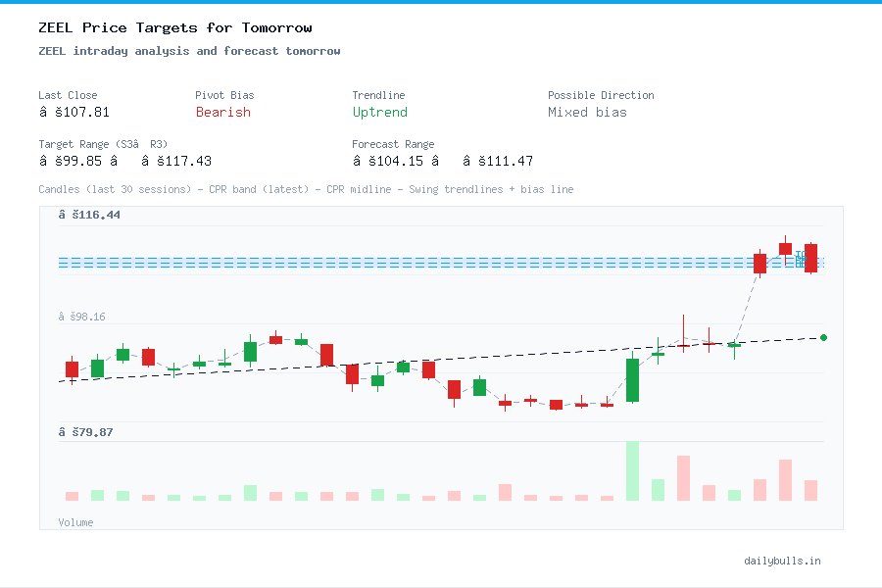
Task: Click the 'Forecast Range' label
Action: click(393, 144)
